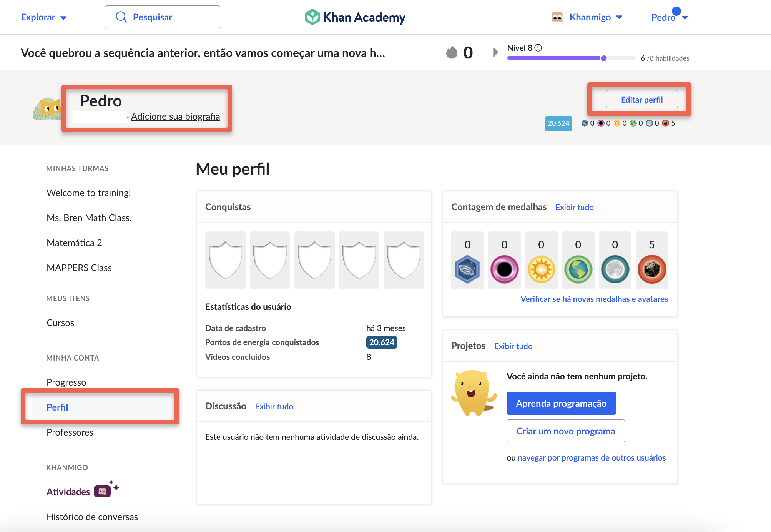Open the Explorar dropdown menu

click(44, 17)
